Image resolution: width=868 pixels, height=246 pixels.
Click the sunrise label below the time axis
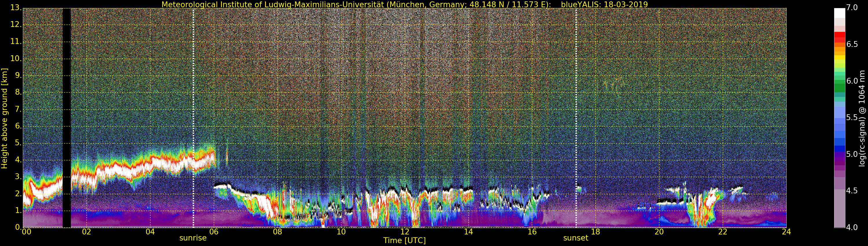click(x=193, y=238)
